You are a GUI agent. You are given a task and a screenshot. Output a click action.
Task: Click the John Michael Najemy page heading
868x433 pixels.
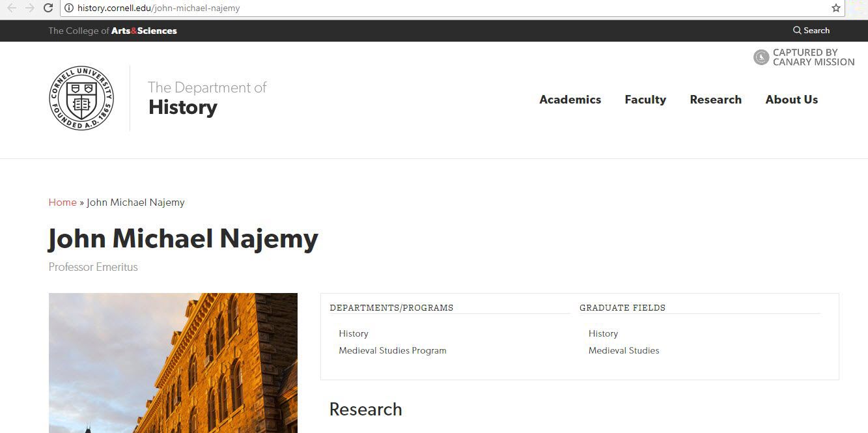click(183, 238)
